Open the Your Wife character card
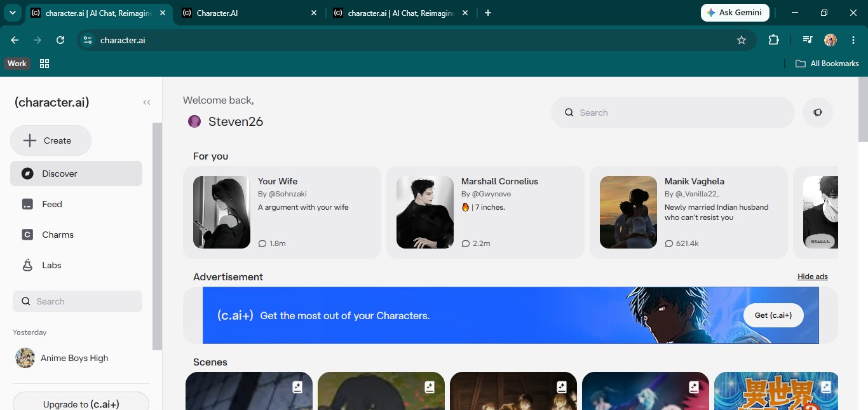The image size is (868, 410). (x=281, y=212)
